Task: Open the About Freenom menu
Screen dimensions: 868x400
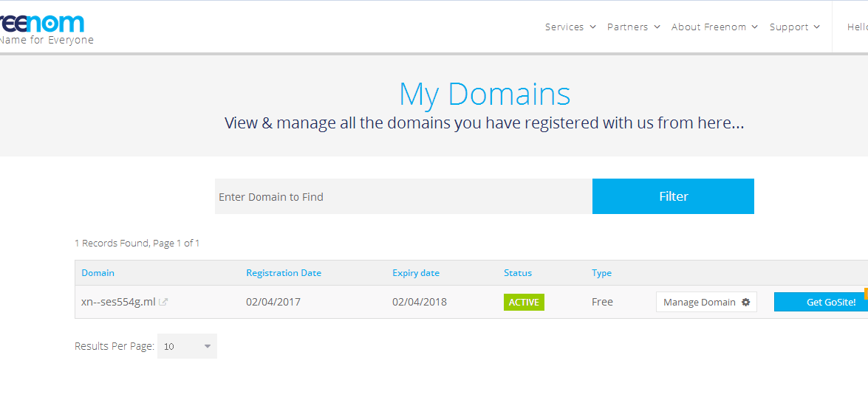Action: click(714, 27)
